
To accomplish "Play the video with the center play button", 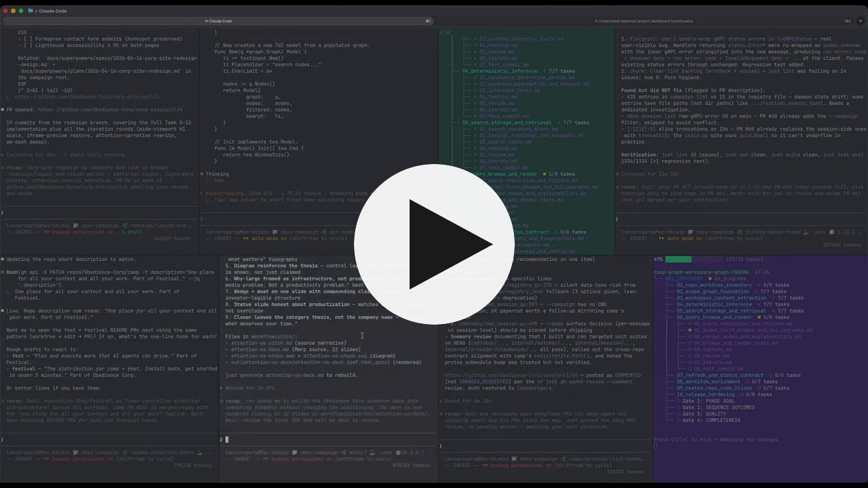I will click(434, 244).
